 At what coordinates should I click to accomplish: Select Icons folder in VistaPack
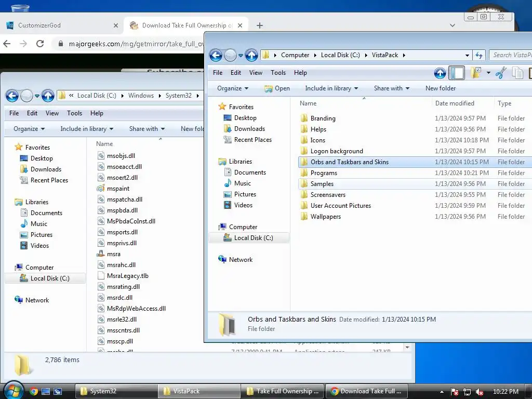point(317,140)
